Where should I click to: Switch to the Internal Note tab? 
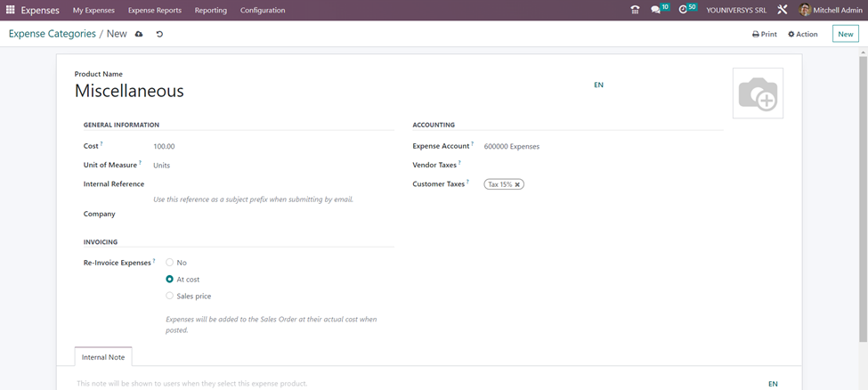(103, 357)
